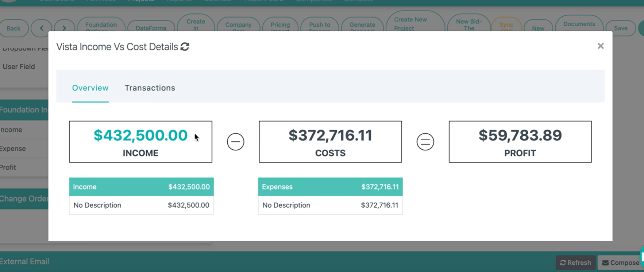Click the Change Order section header
Viewport: 644px width, 272px height.
[x=24, y=199]
